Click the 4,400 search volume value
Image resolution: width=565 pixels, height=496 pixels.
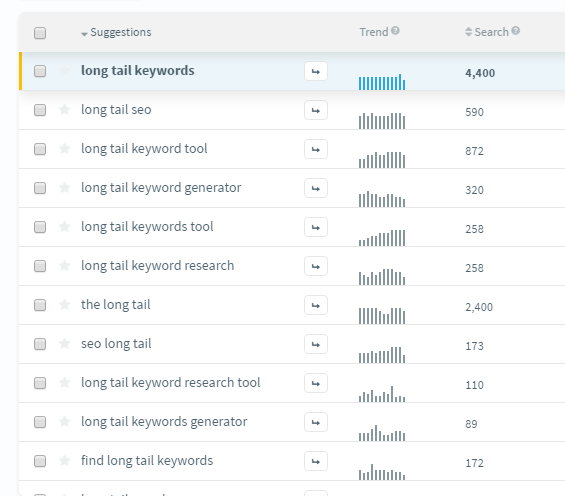[x=480, y=73]
